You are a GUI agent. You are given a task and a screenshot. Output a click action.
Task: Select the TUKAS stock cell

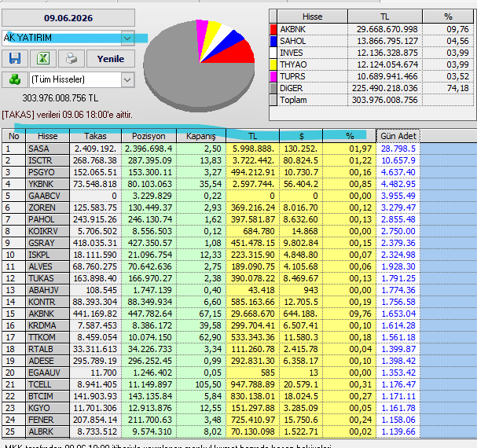click(x=47, y=278)
